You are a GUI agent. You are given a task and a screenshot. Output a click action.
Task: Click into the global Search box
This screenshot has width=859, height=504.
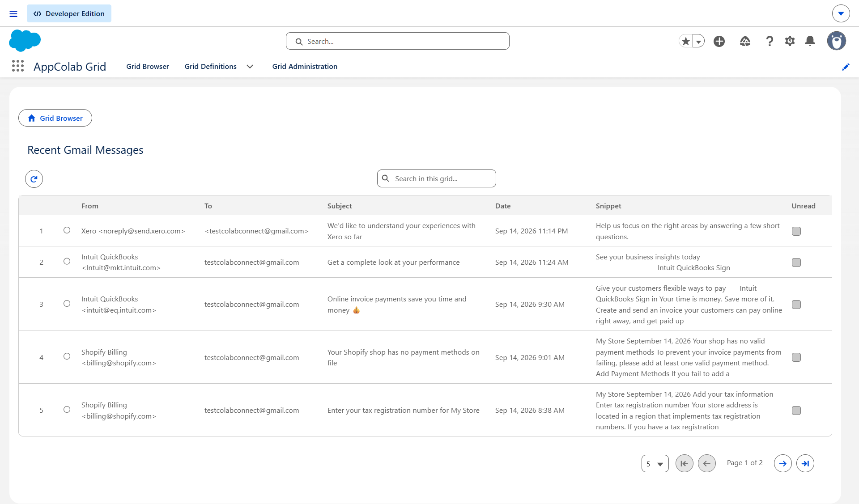(x=397, y=41)
